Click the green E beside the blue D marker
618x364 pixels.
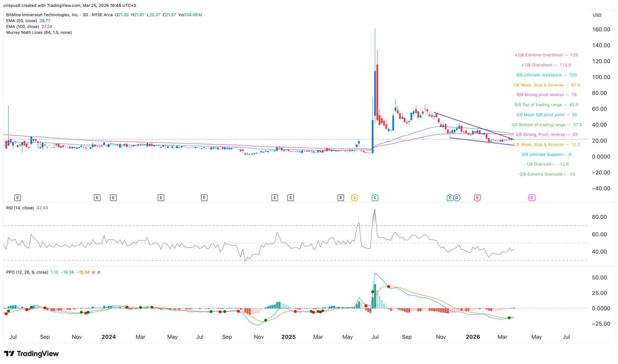[450, 198]
